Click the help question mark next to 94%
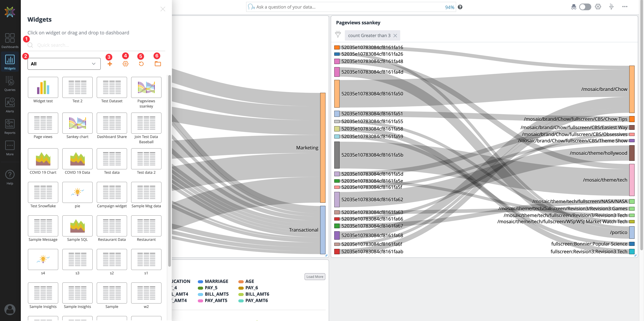This screenshot has height=321, width=644. coord(460,7)
